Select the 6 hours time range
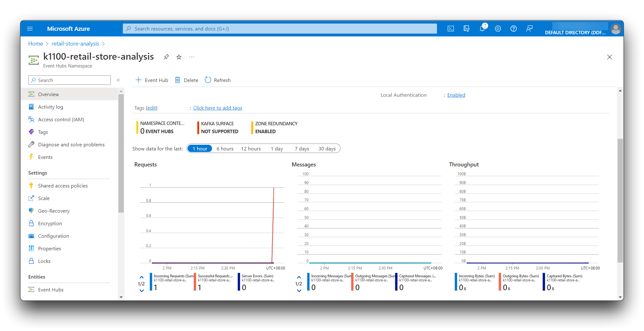 click(225, 149)
